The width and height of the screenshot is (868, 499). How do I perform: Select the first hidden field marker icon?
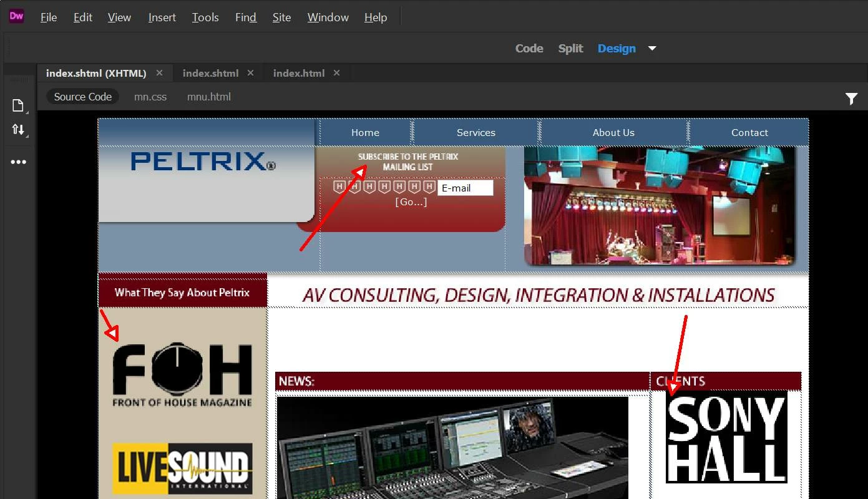(x=339, y=187)
